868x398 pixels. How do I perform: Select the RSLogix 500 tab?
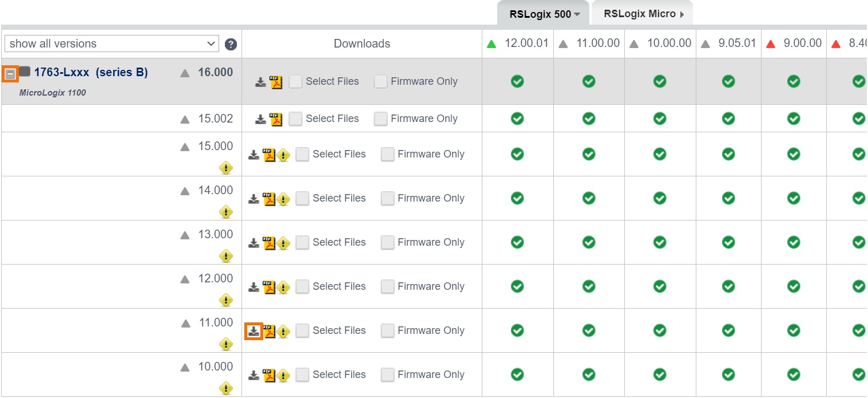538,13
